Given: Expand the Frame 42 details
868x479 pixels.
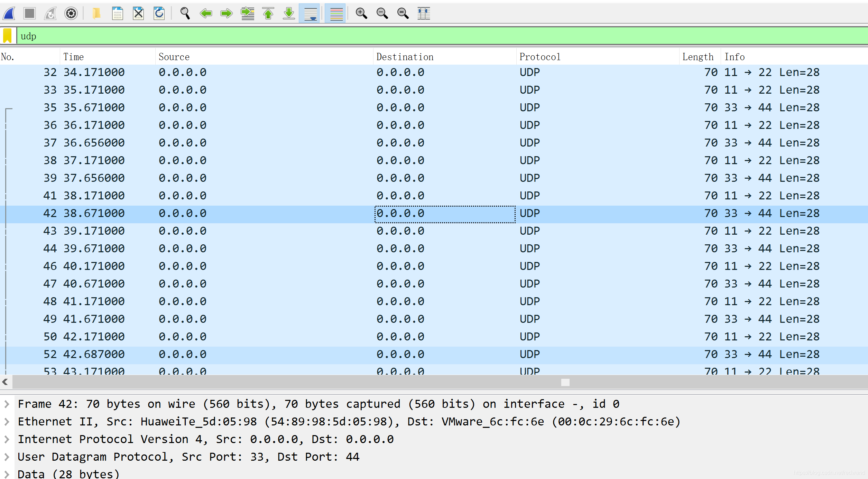Looking at the screenshot, I should 7,404.
